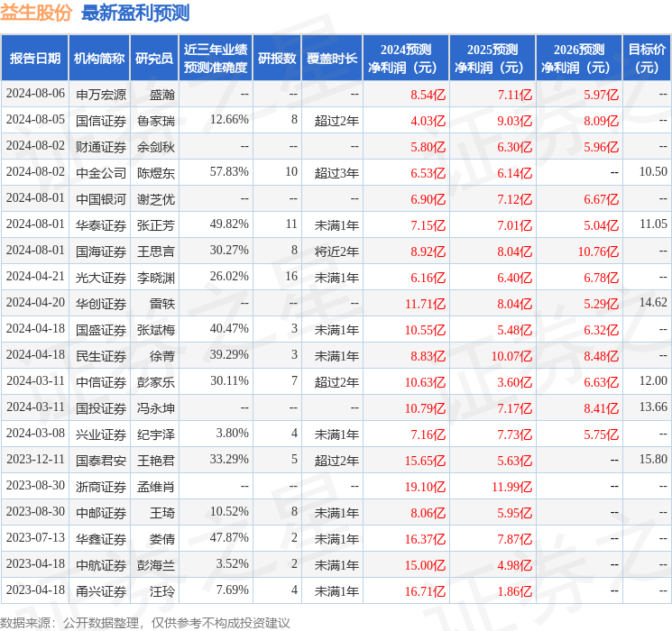Select the 甬兴证券 institution cell
This screenshot has height=631, width=672.
click(101, 591)
